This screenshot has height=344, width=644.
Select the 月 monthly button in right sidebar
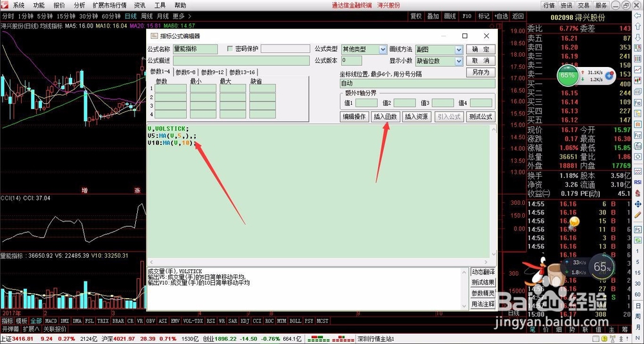click(638, 327)
